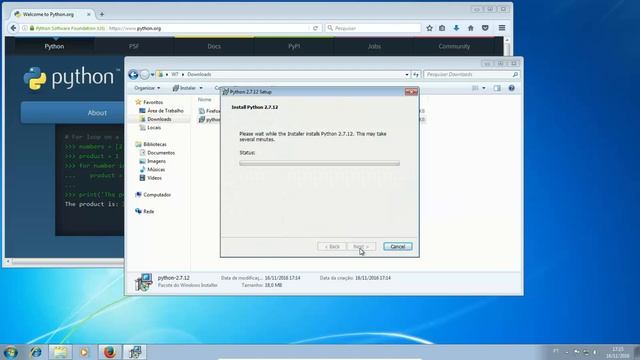640x360 pixels.
Task: Select Locais in the navigation pane
Action: [x=153, y=128]
